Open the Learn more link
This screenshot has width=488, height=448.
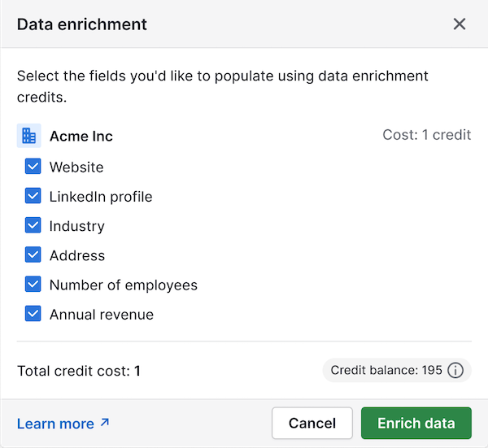tap(55, 424)
